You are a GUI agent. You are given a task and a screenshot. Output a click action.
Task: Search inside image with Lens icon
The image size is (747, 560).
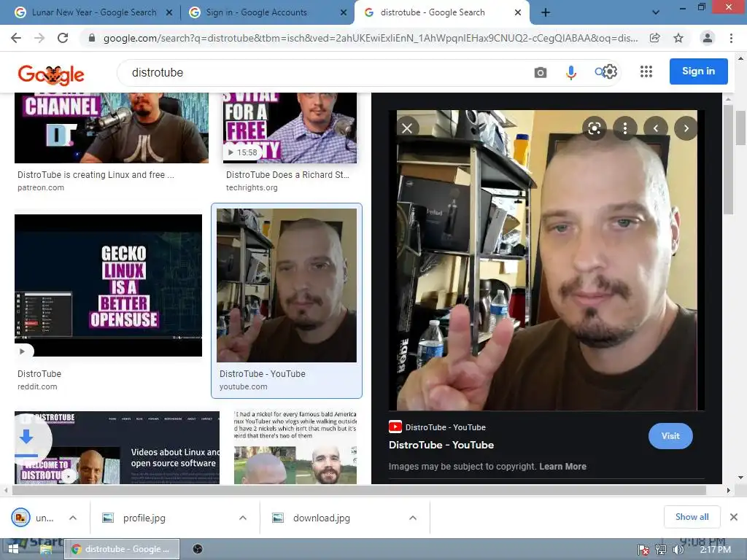594,128
